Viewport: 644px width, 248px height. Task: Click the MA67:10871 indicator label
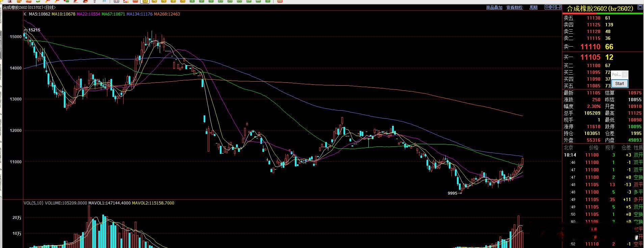point(113,14)
